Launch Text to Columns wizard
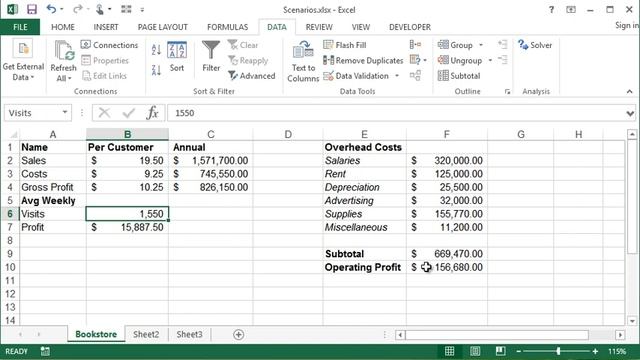Image resolution: width=640 pixels, height=360 pixels. coord(303,61)
